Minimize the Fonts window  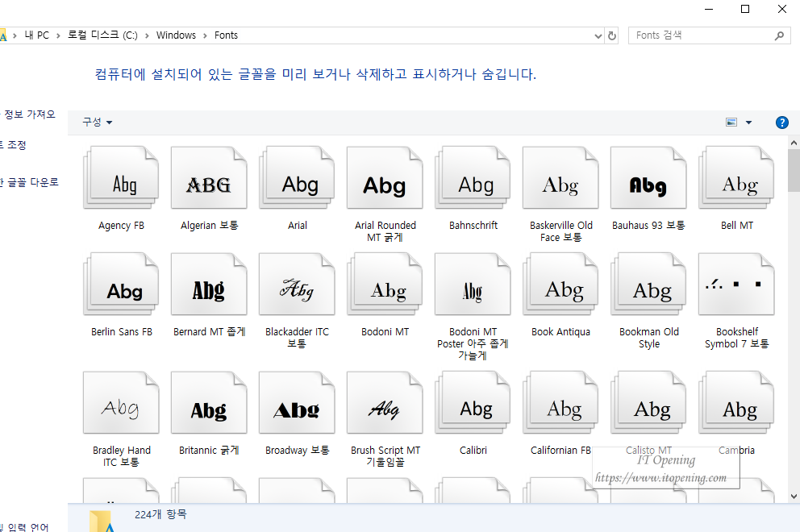point(709,9)
